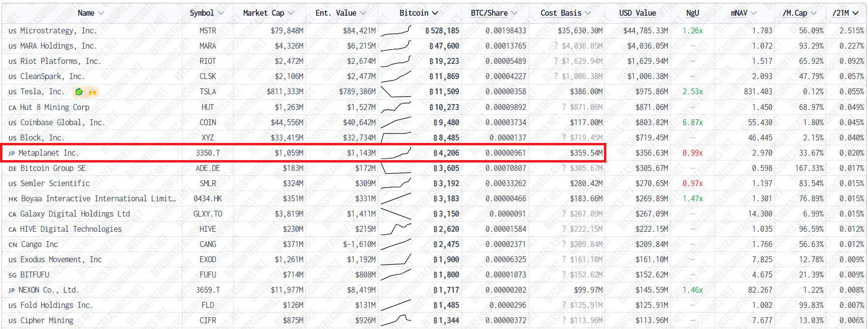This screenshot has height=329, width=868.
Task: Sort by mNAV column header
Action: click(x=744, y=13)
